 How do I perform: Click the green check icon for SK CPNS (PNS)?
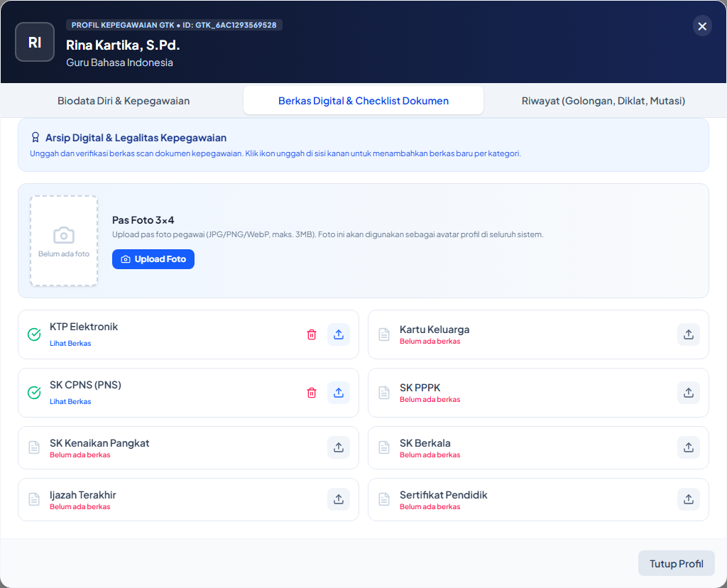tap(34, 393)
